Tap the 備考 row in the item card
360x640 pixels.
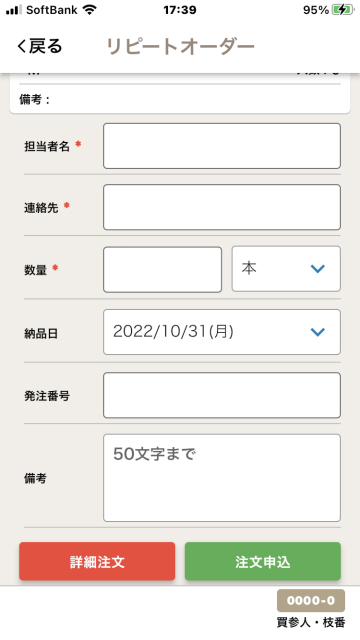180,99
